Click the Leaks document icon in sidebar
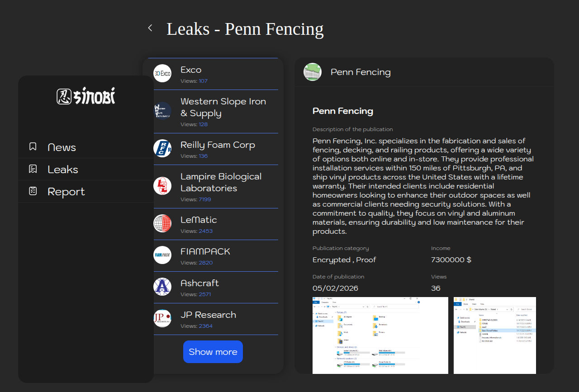The height and width of the screenshot is (392, 579). pyautogui.click(x=33, y=169)
